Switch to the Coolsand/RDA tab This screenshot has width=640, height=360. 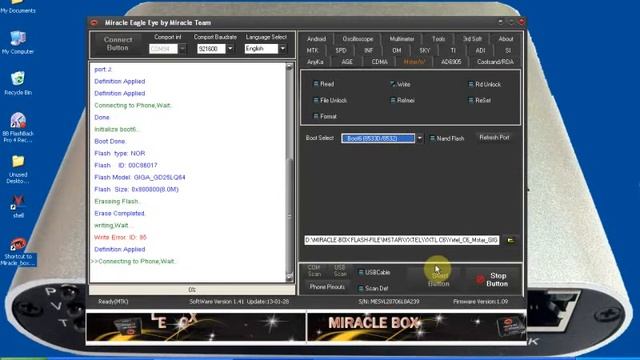coord(495,62)
